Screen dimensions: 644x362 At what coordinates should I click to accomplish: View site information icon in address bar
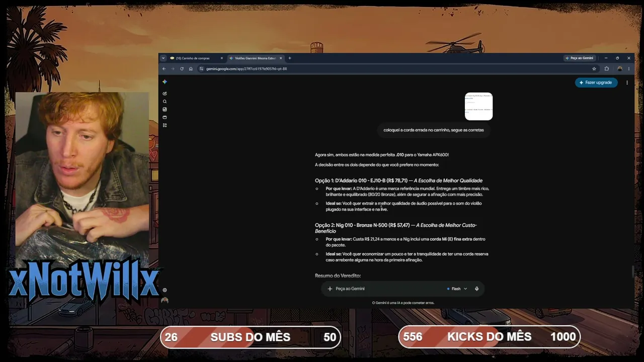(201, 69)
